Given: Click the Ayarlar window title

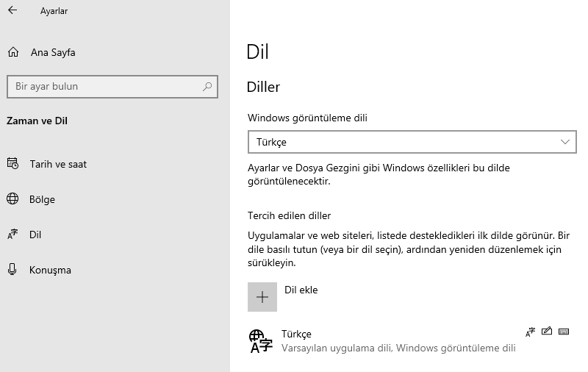Looking at the screenshot, I should (54, 11).
